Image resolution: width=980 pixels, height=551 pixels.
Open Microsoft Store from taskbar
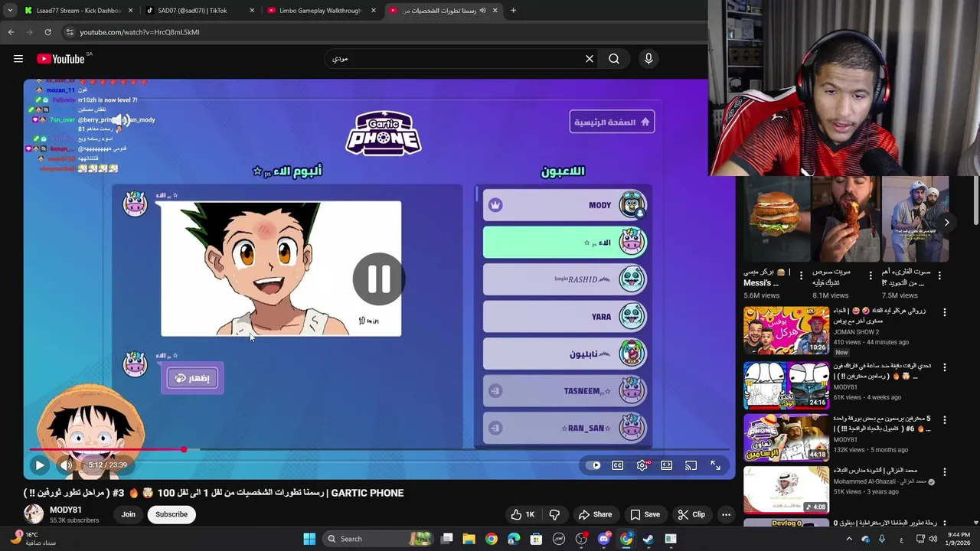537,539
